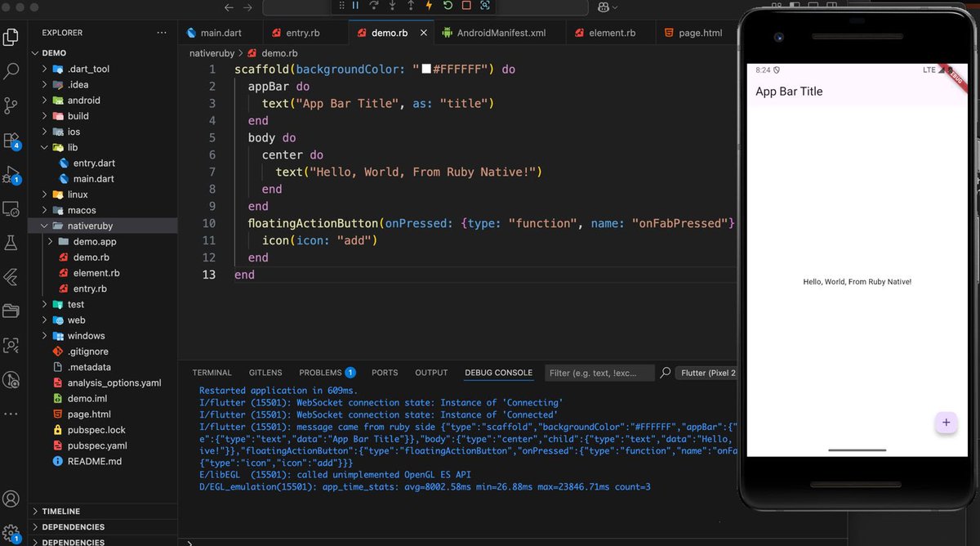The width and height of the screenshot is (980, 546).
Task: Open .gitignore in the Explorer
Action: (102, 351)
